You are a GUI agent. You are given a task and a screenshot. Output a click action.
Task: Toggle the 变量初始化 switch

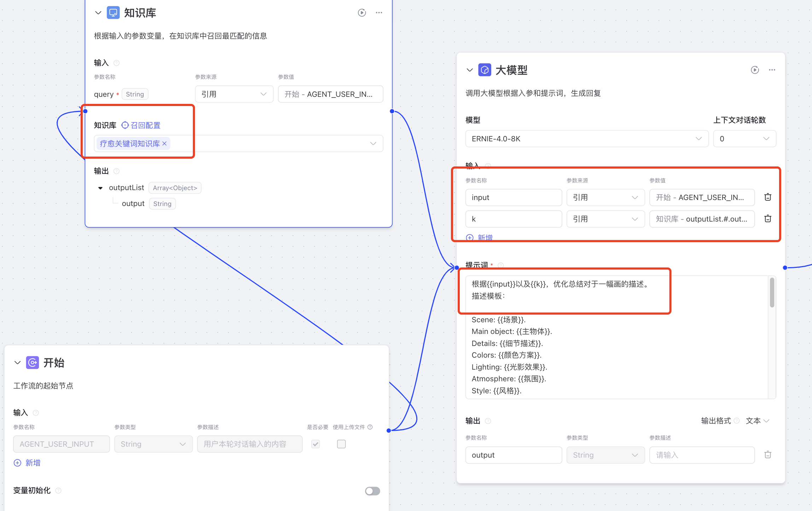coord(372,491)
